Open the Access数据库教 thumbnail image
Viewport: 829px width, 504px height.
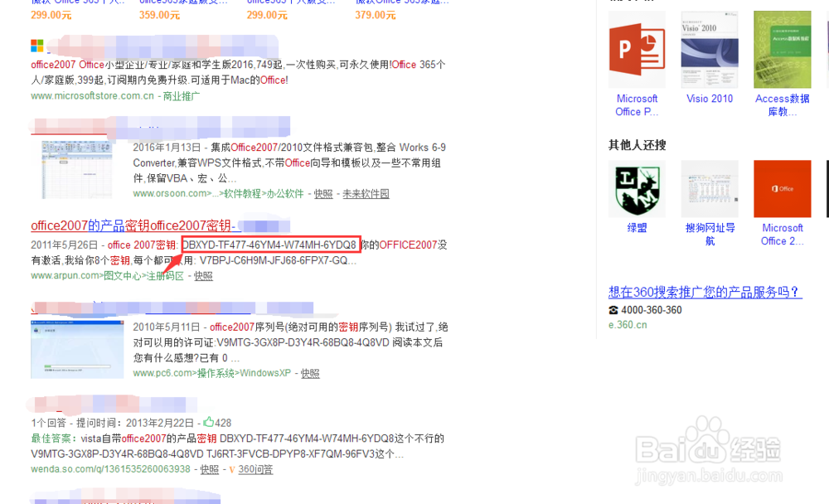point(782,50)
